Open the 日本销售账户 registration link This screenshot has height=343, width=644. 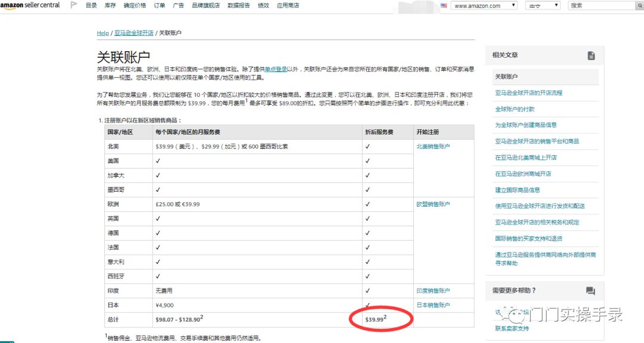(x=433, y=305)
